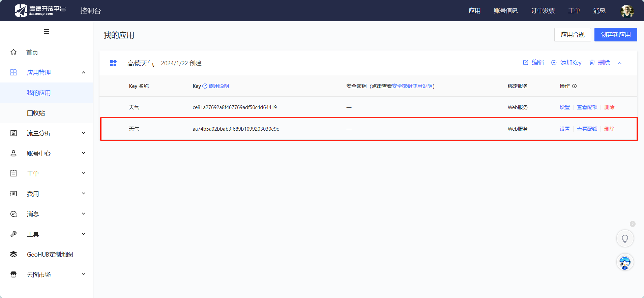Viewport: 644px width, 298px height.
Task: Click the 应用合规 button
Action: 573,35
